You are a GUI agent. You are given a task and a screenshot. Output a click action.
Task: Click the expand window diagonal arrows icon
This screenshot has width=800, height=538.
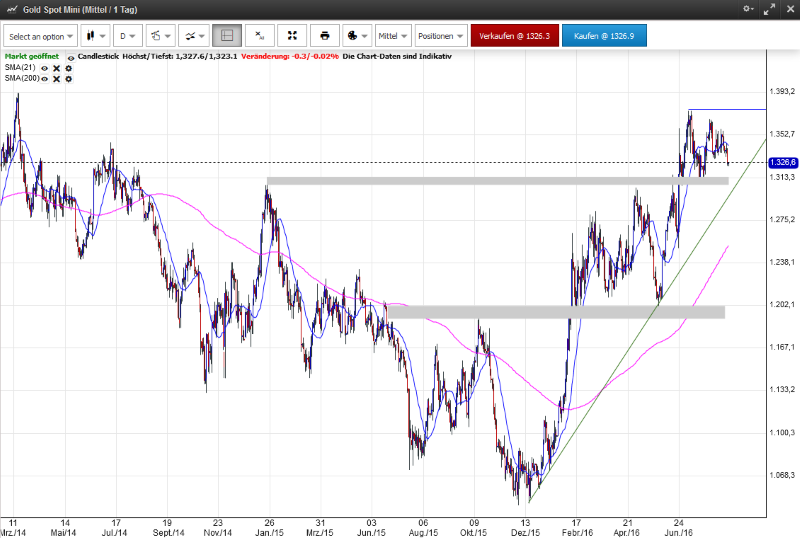[x=769, y=9]
